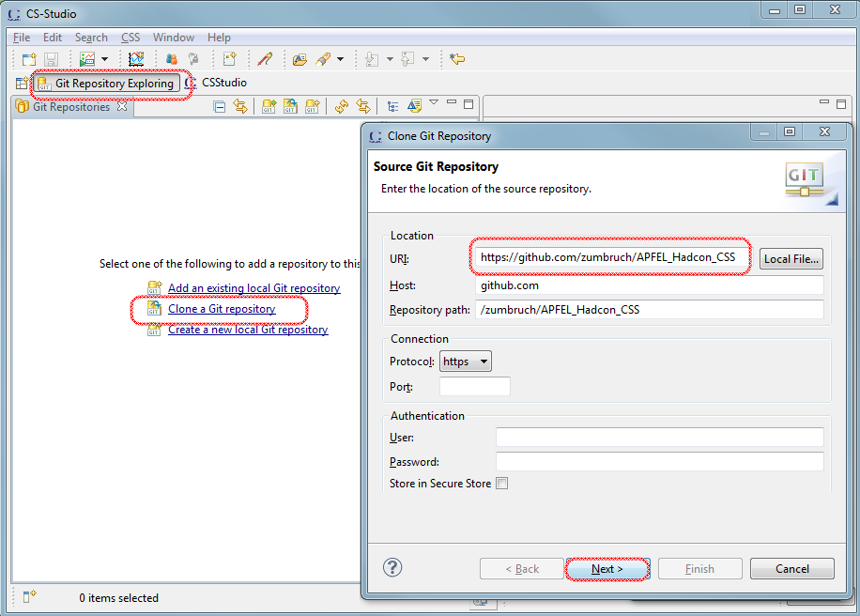This screenshot has width=860, height=616.
Task: Open the File menu
Action: (22, 38)
